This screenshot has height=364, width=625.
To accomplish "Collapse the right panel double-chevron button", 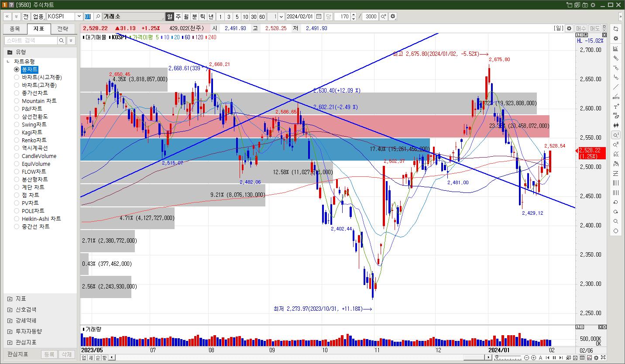I will pyautogui.click(x=621, y=17).
